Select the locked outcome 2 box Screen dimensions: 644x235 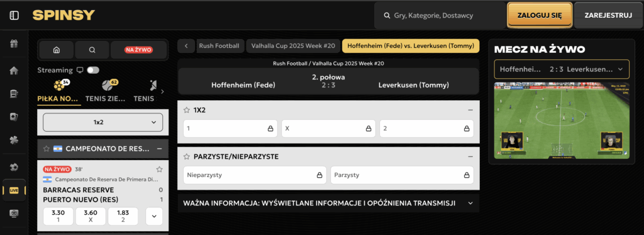point(426,129)
